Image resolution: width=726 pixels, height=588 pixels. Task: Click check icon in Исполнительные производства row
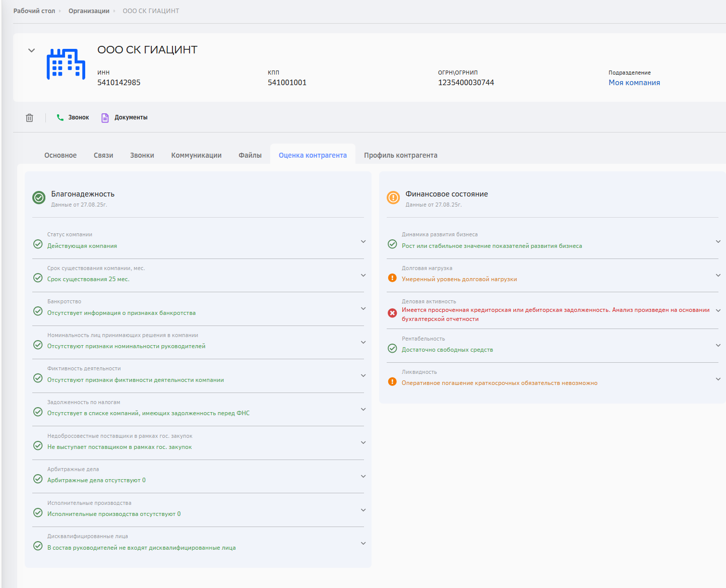tap(38, 512)
